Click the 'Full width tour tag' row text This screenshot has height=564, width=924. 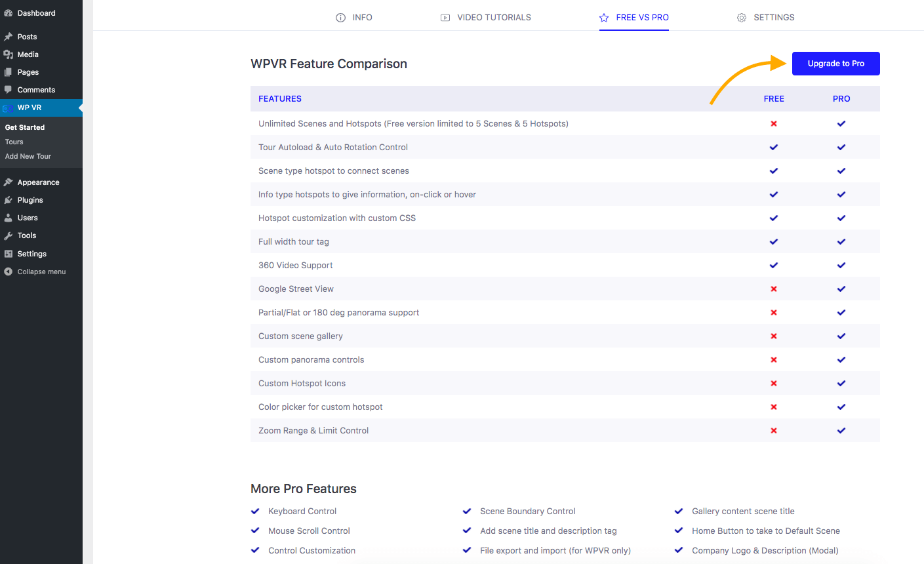(294, 241)
